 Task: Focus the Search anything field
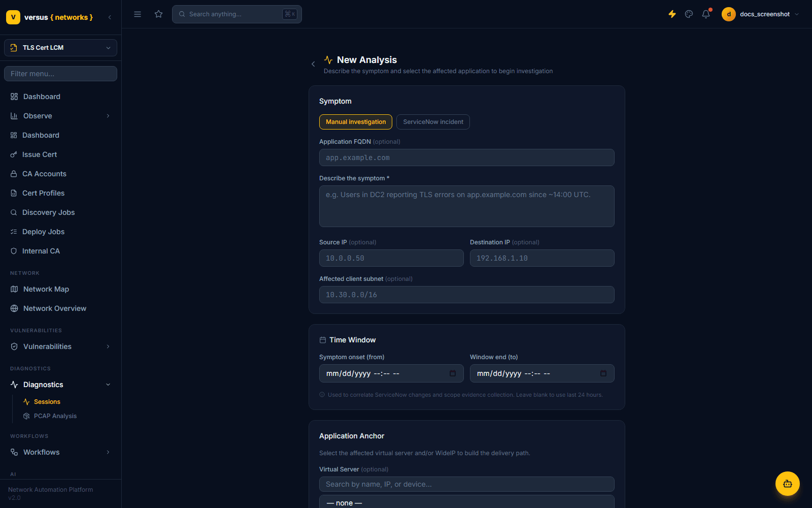click(x=237, y=14)
